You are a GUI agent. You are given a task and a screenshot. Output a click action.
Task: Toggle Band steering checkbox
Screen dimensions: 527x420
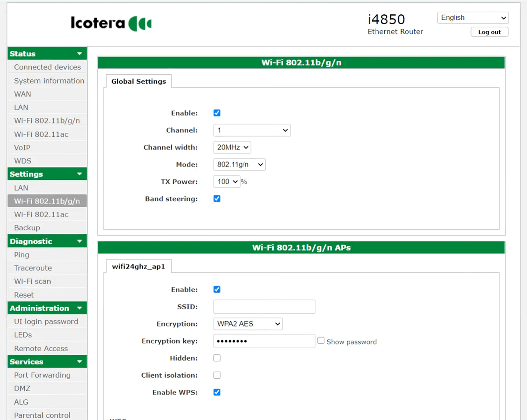[x=217, y=199]
